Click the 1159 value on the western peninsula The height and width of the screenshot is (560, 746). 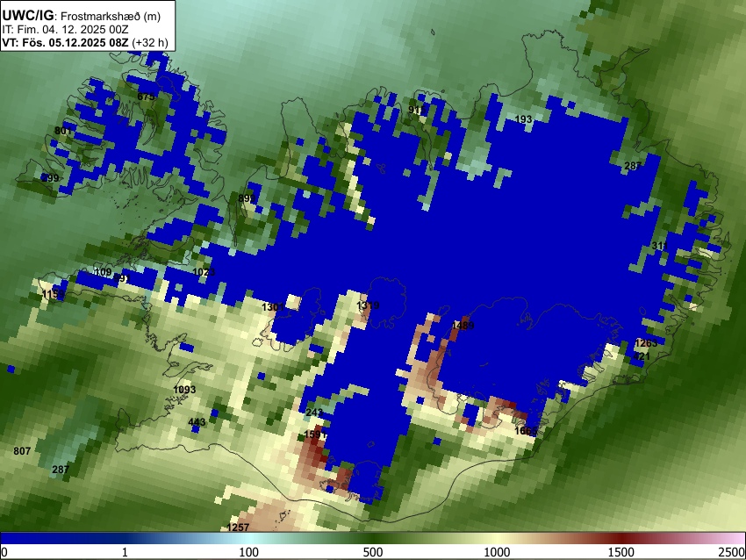(x=54, y=295)
